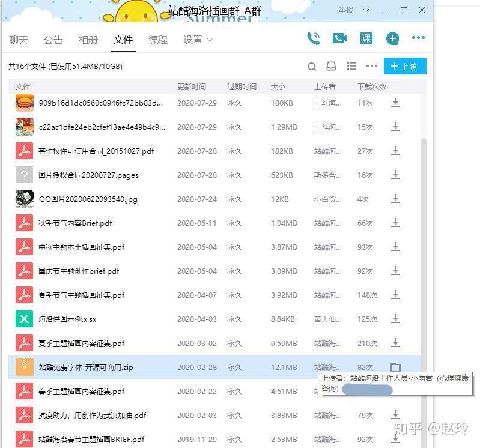The image size is (480, 448).
Task: Download c22ac1dfe24eb2cfef13ae4e49b4c9 file
Action: [x=395, y=127]
